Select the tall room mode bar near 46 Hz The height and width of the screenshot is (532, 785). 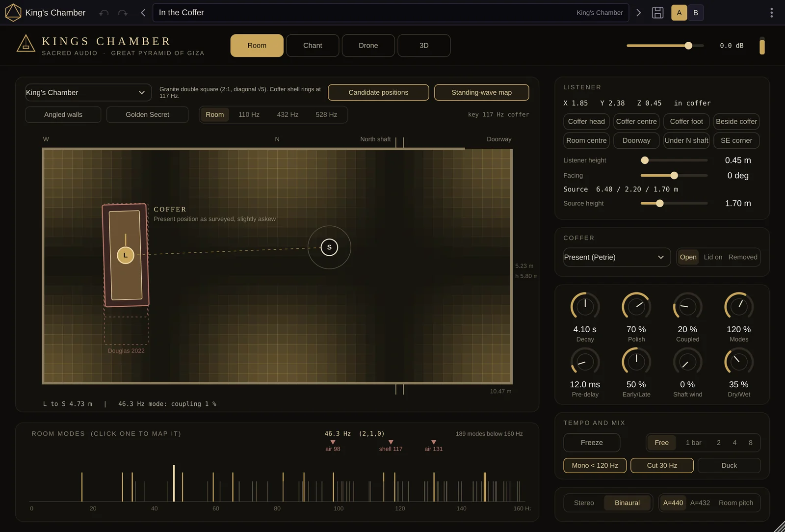click(174, 483)
